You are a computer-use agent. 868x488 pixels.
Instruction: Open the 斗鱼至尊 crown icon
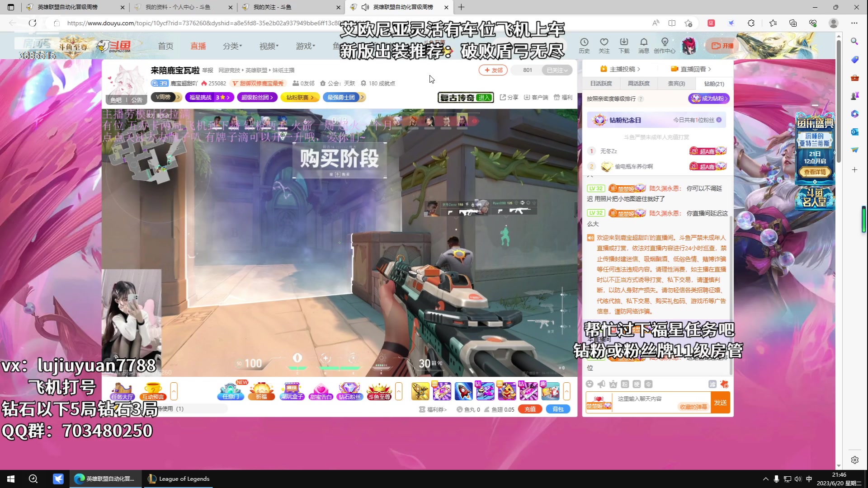pos(379,391)
